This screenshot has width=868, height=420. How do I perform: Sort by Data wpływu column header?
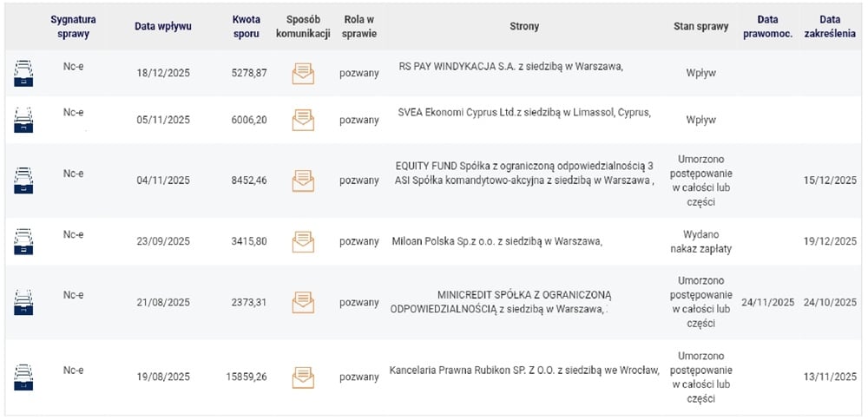pos(163,26)
